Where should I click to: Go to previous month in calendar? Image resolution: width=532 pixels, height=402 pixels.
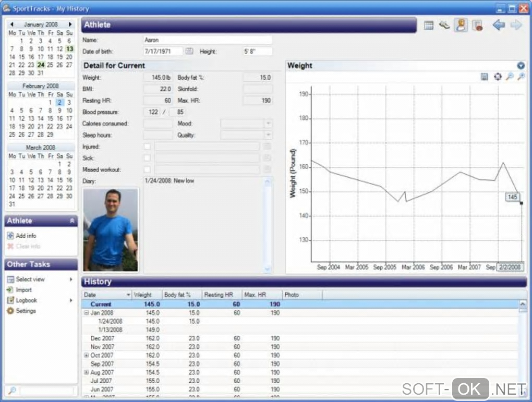tap(12, 25)
